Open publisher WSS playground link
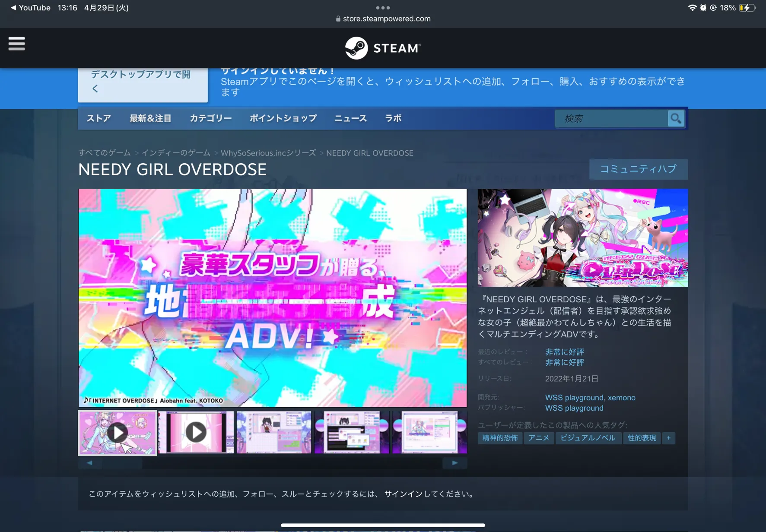 574,408
